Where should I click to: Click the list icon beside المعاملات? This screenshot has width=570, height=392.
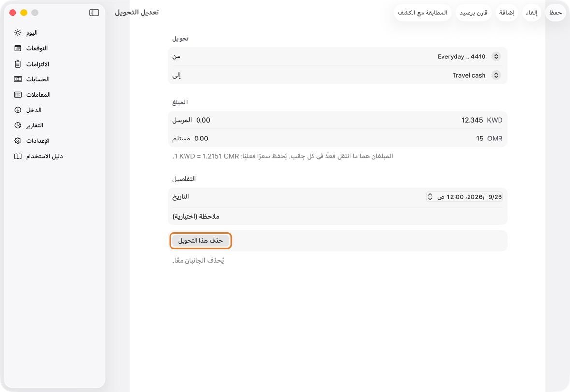18,95
